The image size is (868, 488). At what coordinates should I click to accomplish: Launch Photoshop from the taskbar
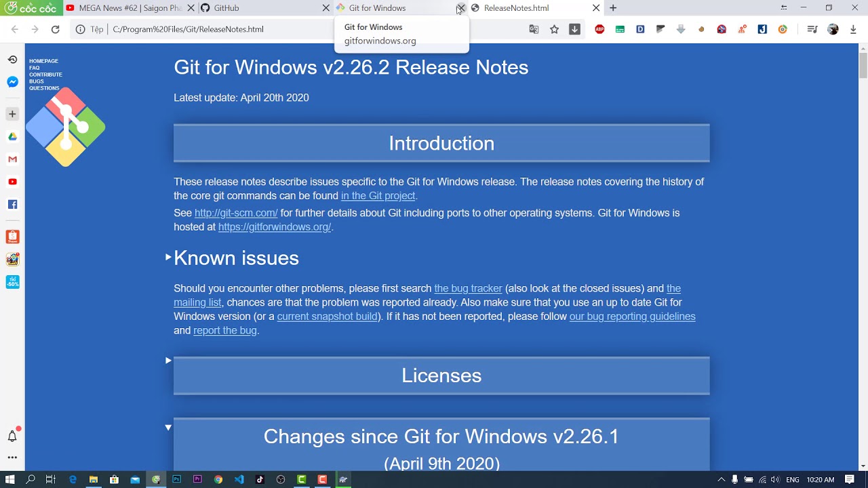[x=176, y=479]
